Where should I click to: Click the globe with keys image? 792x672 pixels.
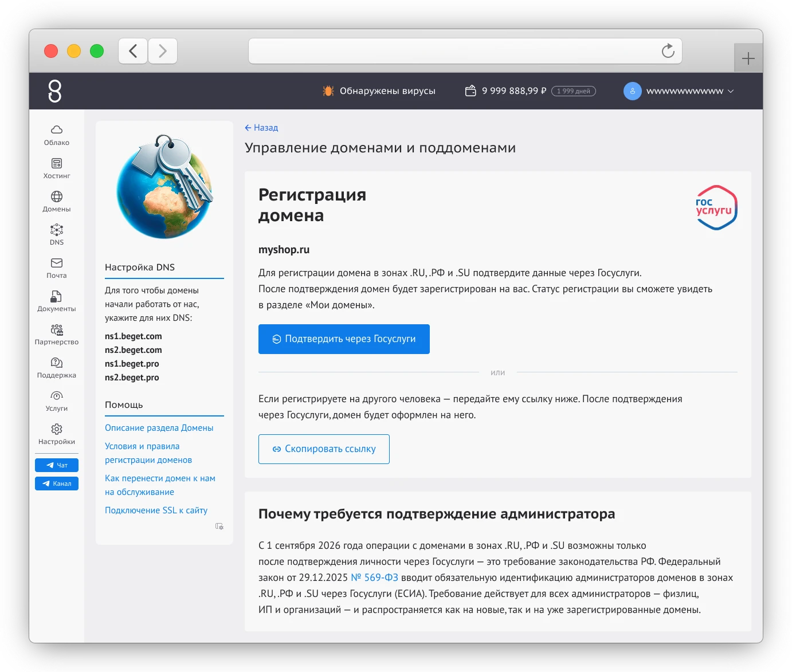(164, 187)
